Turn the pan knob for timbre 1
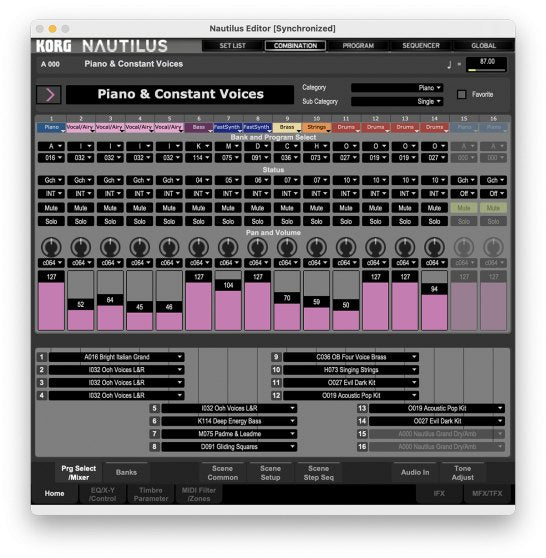 [x=51, y=247]
